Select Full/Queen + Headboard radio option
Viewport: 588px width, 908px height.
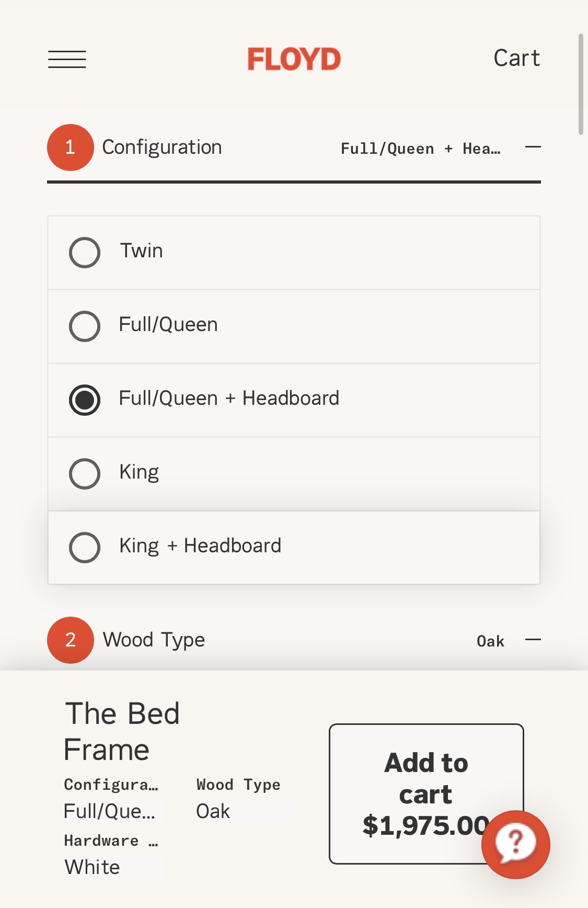pyautogui.click(x=85, y=400)
